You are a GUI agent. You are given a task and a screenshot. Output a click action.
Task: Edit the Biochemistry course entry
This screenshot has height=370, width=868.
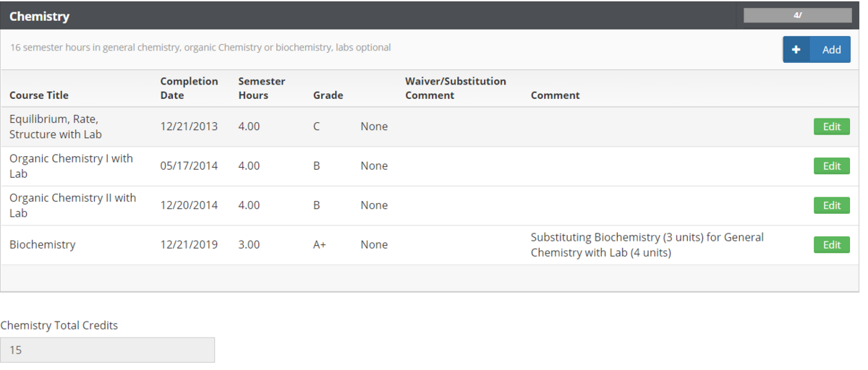coord(831,245)
